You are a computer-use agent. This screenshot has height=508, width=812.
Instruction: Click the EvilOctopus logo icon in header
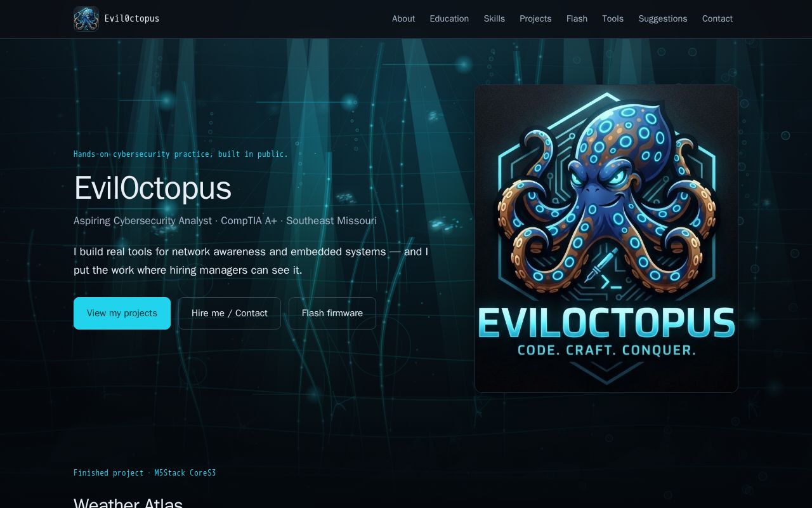86,19
